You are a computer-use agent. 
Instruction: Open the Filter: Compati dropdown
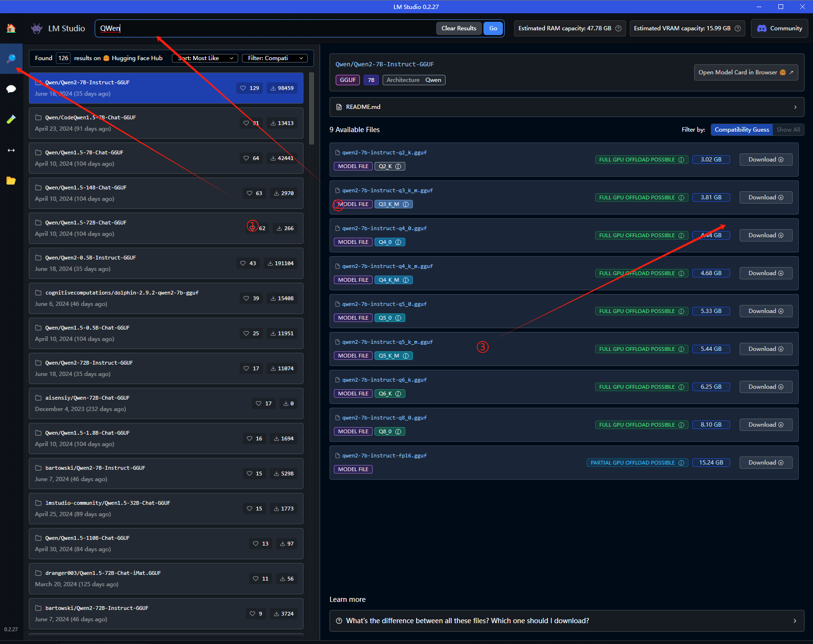(x=275, y=58)
